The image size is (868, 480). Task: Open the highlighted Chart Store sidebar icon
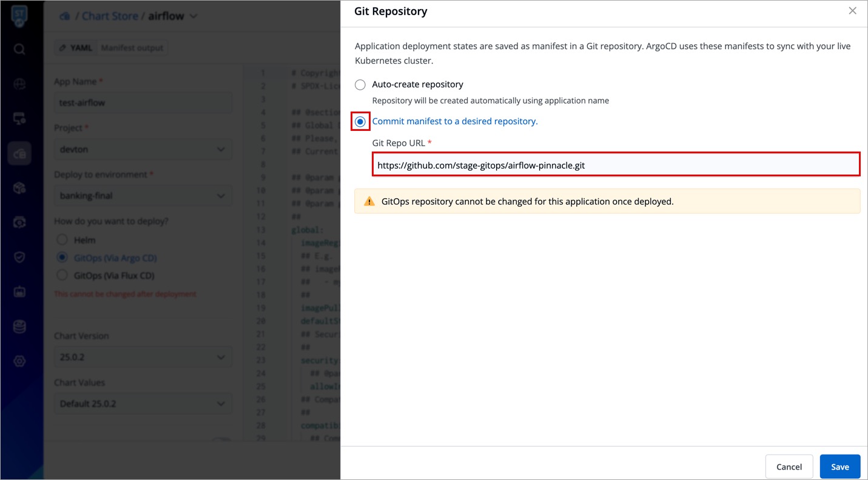point(19,154)
